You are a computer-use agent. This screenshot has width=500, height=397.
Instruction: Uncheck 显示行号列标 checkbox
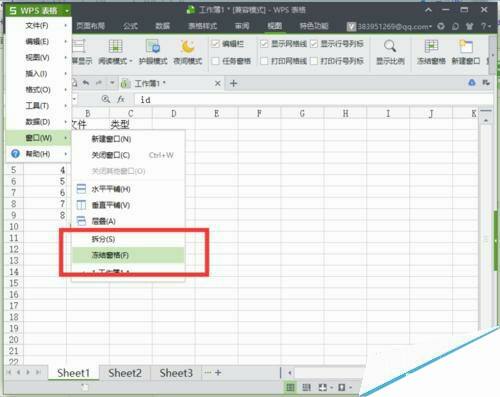point(314,44)
